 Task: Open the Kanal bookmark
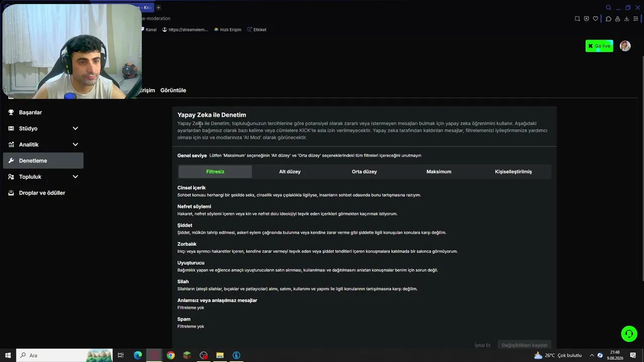tap(148, 30)
